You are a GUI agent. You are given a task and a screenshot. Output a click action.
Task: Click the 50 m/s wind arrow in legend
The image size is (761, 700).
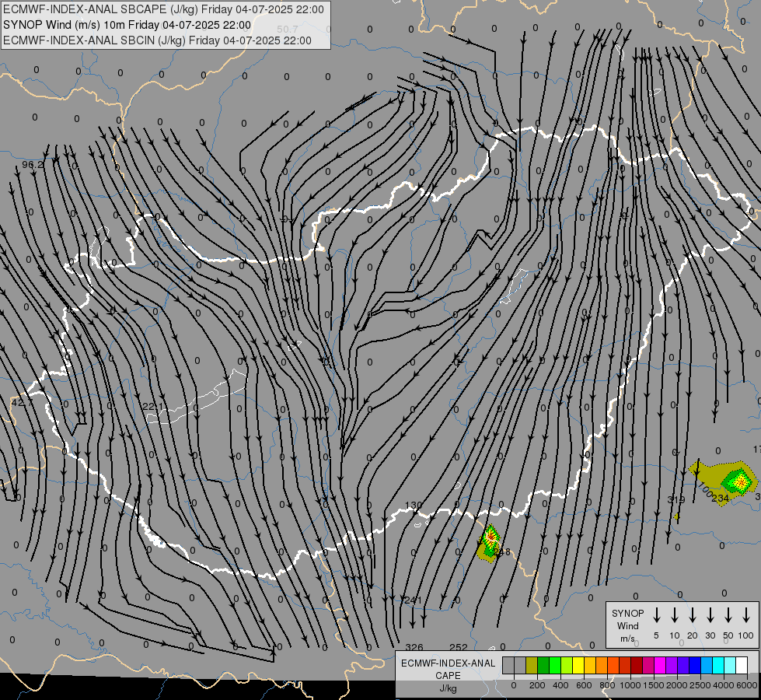pos(728,615)
